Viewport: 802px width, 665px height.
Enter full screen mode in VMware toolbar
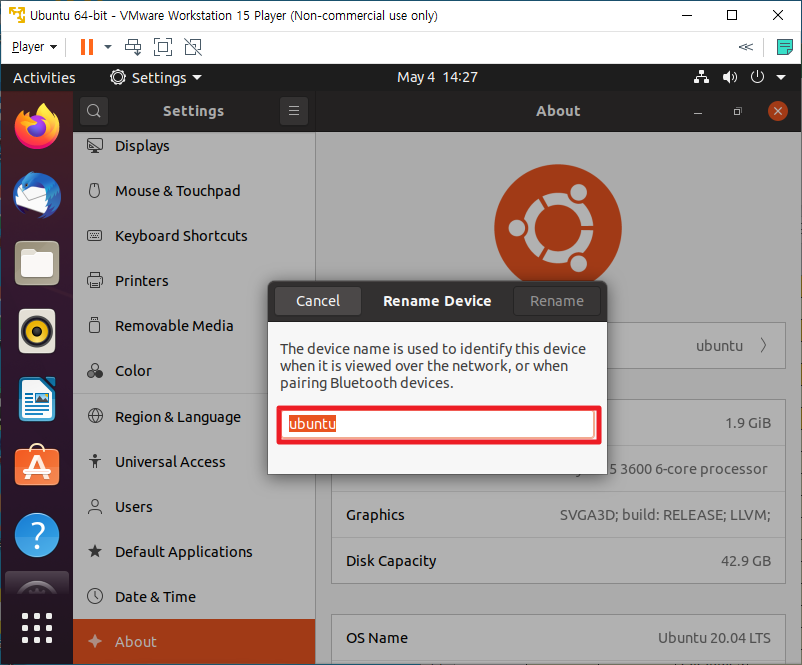coord(163,47)
